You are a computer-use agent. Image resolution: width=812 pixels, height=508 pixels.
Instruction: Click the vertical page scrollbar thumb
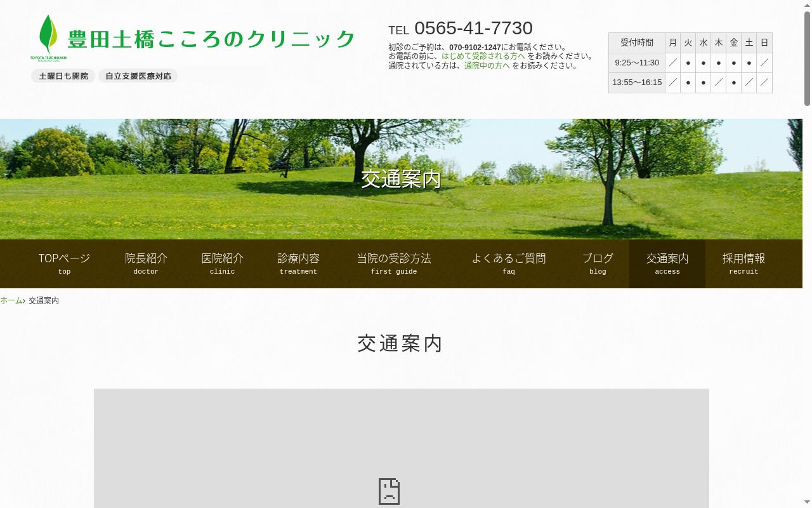pyautogui.click(x=807, y=58)
